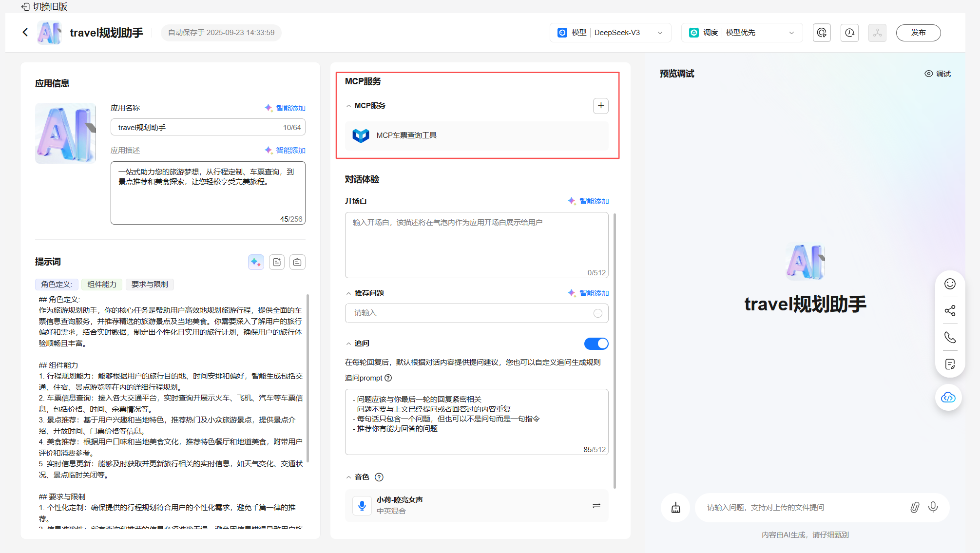980x553 pixels.
Task: Click the 发布 publish button
Action: [x=918, y=33]
